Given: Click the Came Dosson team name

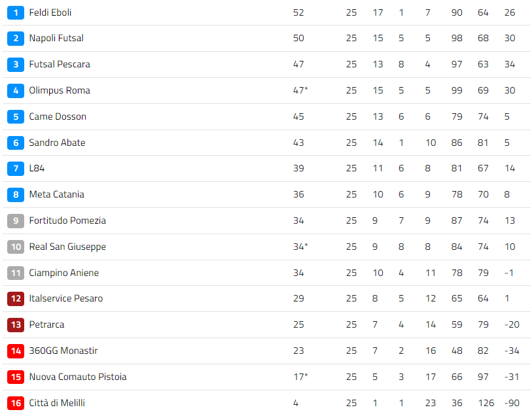Looking at the screenshot, I should [58, 116].
